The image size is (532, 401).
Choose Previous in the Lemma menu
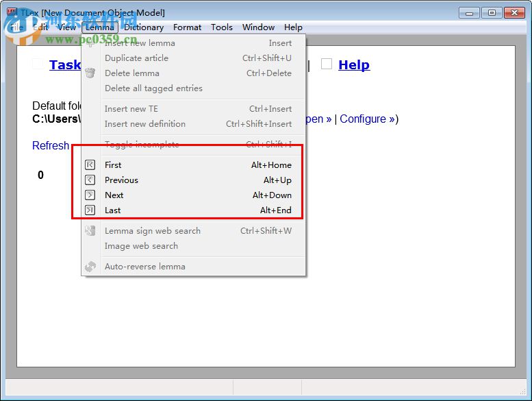pos(193,180)
